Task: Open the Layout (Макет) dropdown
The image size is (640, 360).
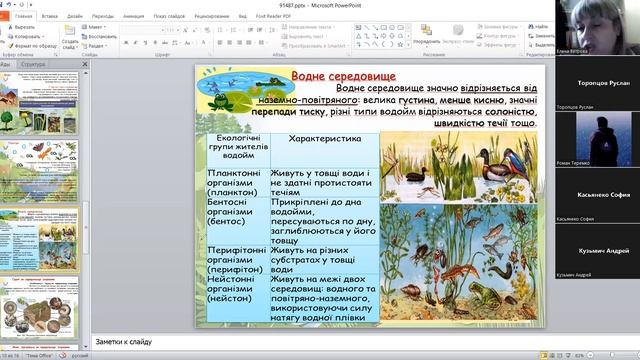Action: pyautogui.click(x=94, y=27)
